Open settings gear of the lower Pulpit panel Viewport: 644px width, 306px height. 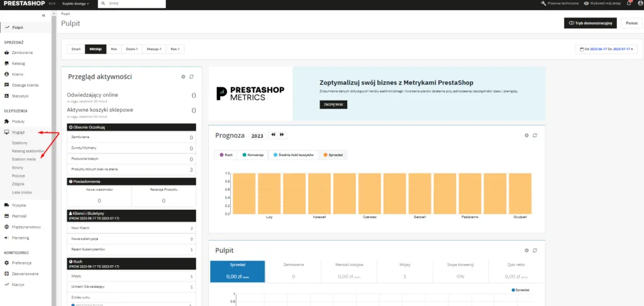click(526, 250)
